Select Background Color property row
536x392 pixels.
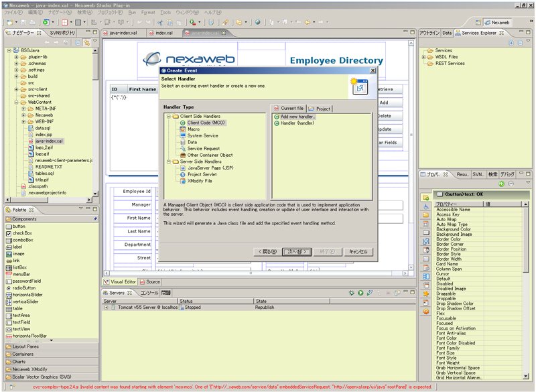pyautogui.click(x=478, y=229)
